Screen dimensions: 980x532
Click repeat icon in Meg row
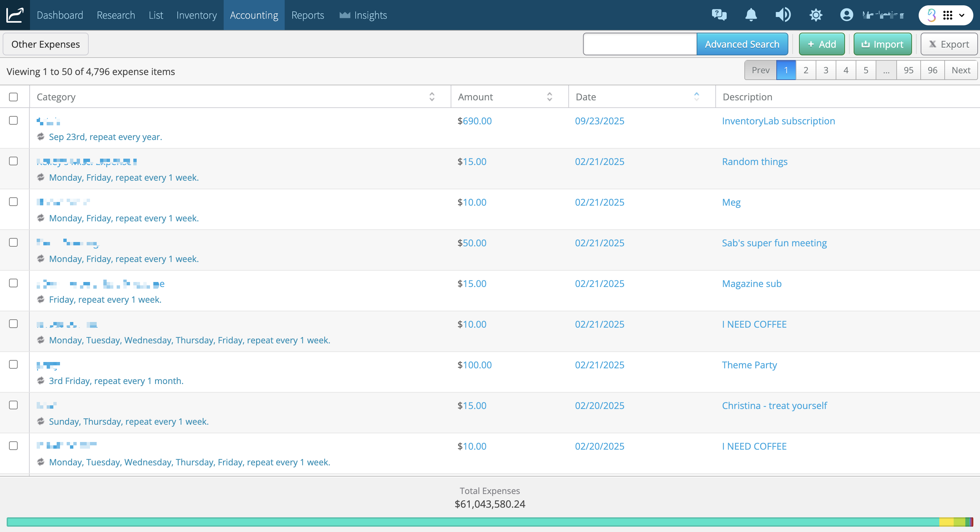coord(41,218)
